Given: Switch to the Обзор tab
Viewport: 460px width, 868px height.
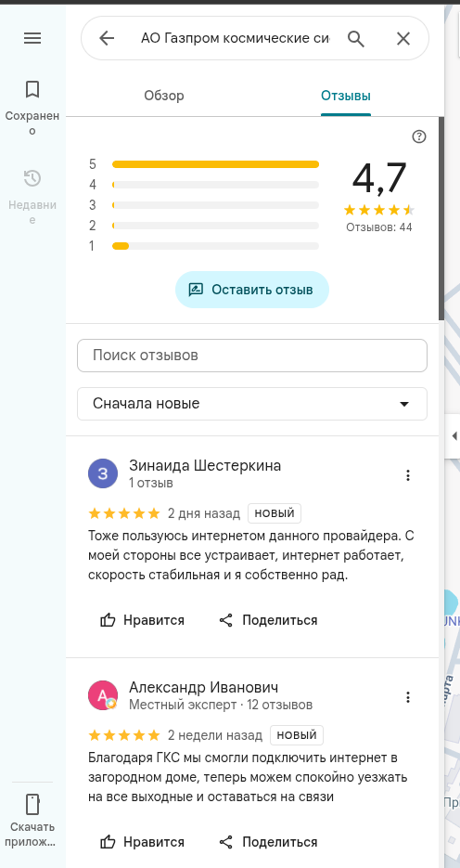Looking at the screenshot, I should pos(164,96).
